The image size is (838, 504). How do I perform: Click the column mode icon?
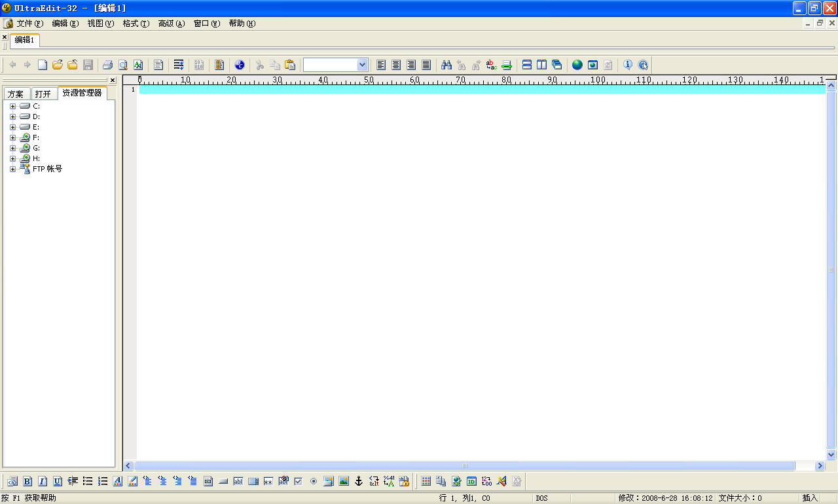[x=219, y=65]
